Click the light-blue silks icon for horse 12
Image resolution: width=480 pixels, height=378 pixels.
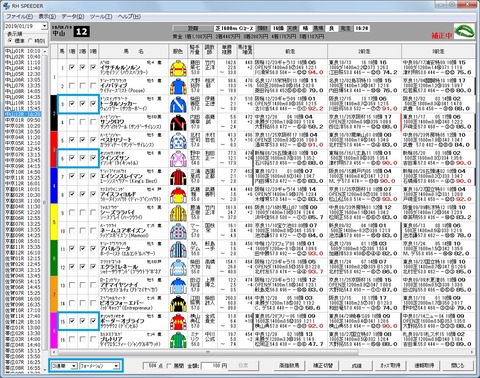pos(178,267)
